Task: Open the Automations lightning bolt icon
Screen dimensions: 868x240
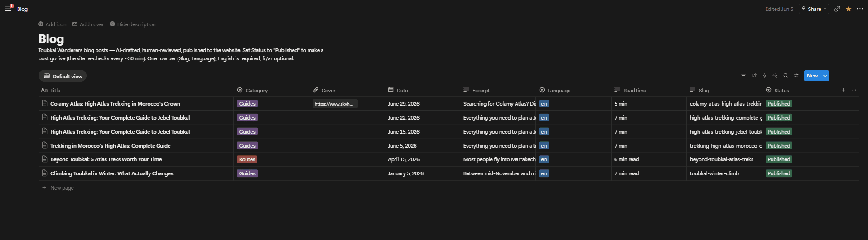Action: pos(765,76)
